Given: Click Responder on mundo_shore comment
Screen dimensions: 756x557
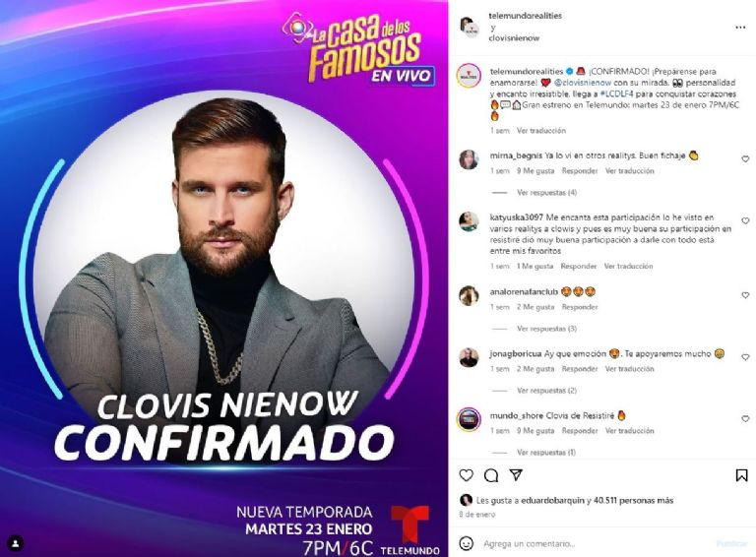Looking at the screenshot, I should (580, 431).
